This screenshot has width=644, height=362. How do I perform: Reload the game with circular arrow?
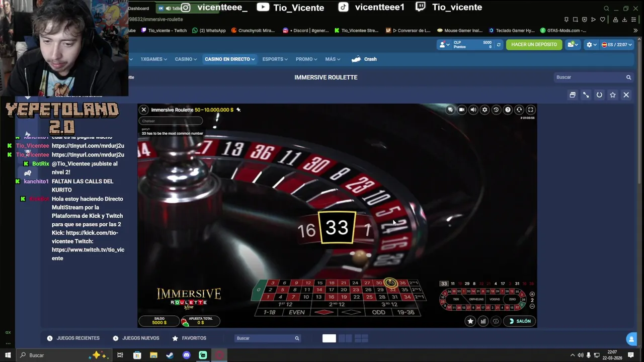pos(599,95)
